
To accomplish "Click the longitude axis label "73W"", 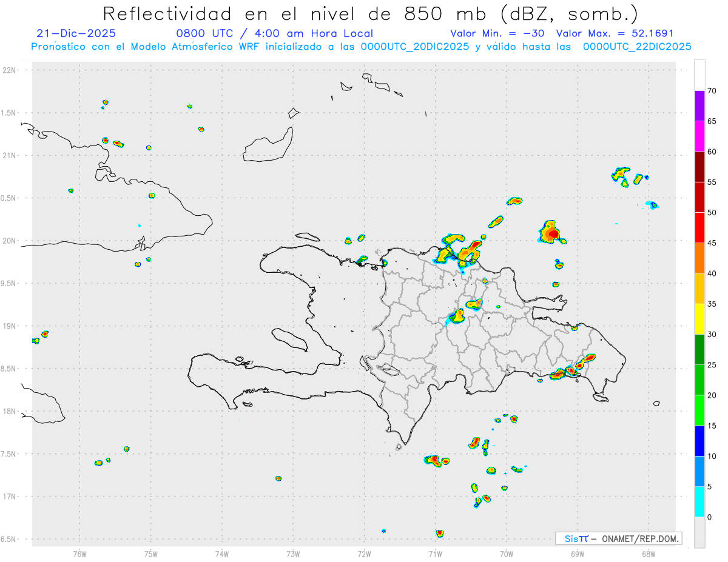I will coord(293,554).
